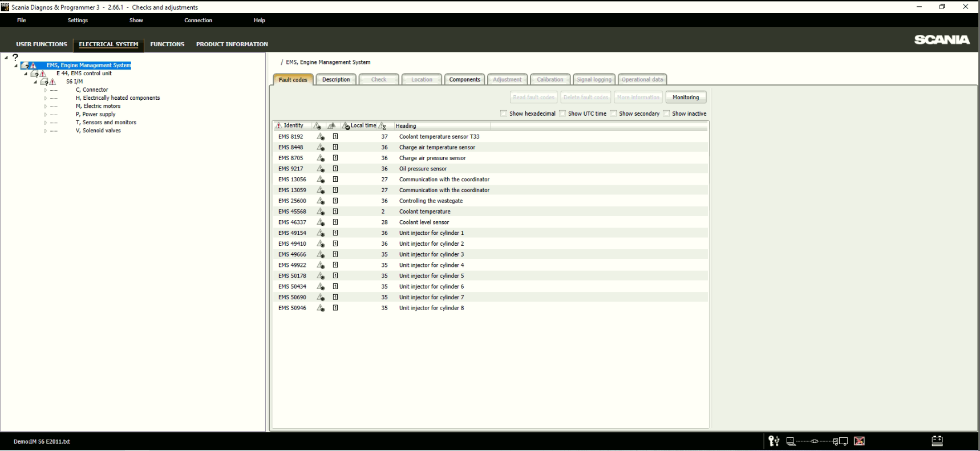The image size is (980, 451).
Task: Open the FUNCTIONS section
Action: pyautogui.click(x=167, y=44)
